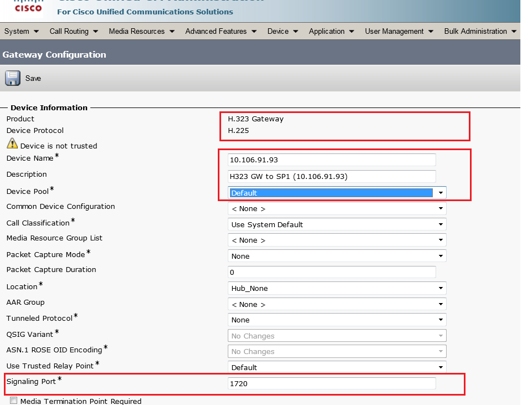Open the AAR Group dropdown

337,304
